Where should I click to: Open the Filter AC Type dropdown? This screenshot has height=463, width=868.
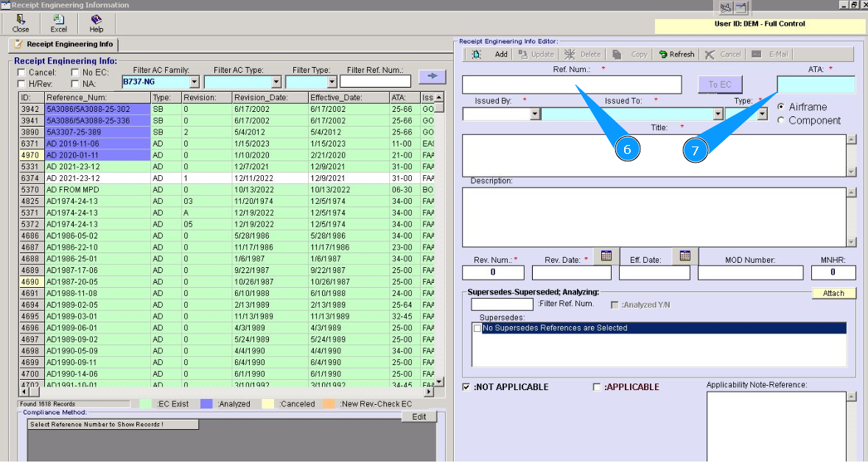click(x=276, y=82)
